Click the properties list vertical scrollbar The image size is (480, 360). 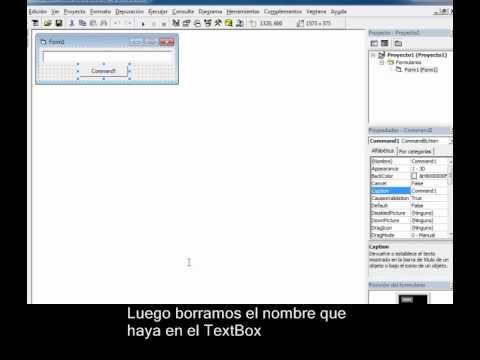pyautogui.click(x=451, y=198)
